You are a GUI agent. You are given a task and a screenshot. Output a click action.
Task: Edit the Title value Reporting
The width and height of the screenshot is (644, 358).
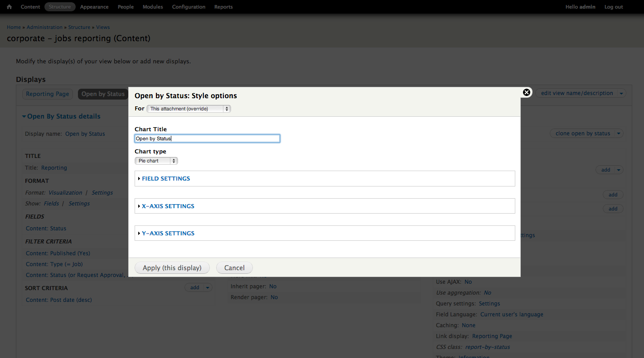coord(54,168)
